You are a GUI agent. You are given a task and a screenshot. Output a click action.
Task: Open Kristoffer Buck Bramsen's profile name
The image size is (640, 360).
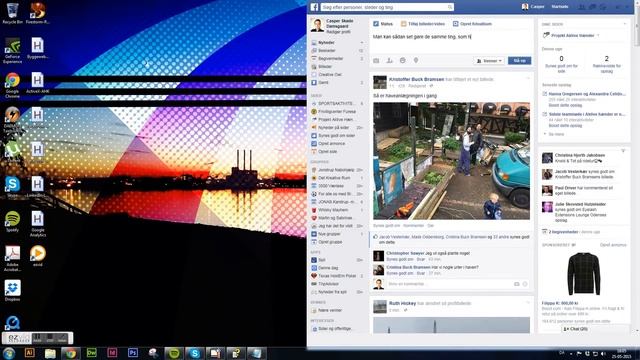click(x=416, y=79)
